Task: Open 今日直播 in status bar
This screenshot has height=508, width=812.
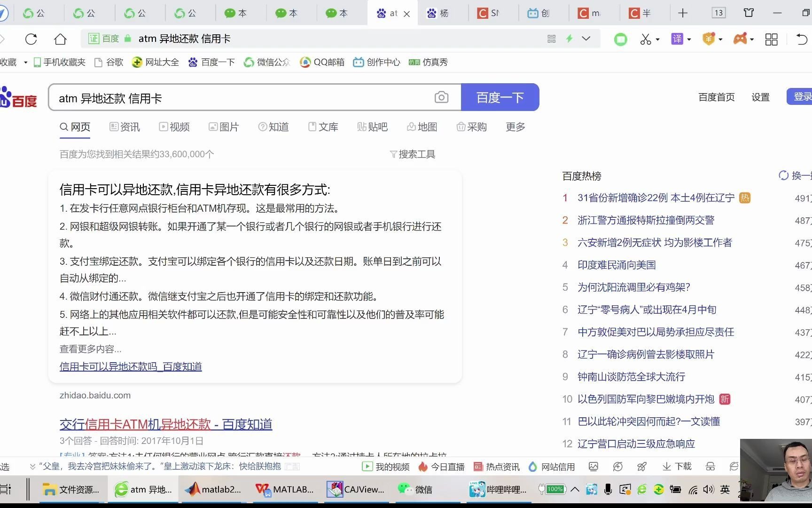Action: 441,467
